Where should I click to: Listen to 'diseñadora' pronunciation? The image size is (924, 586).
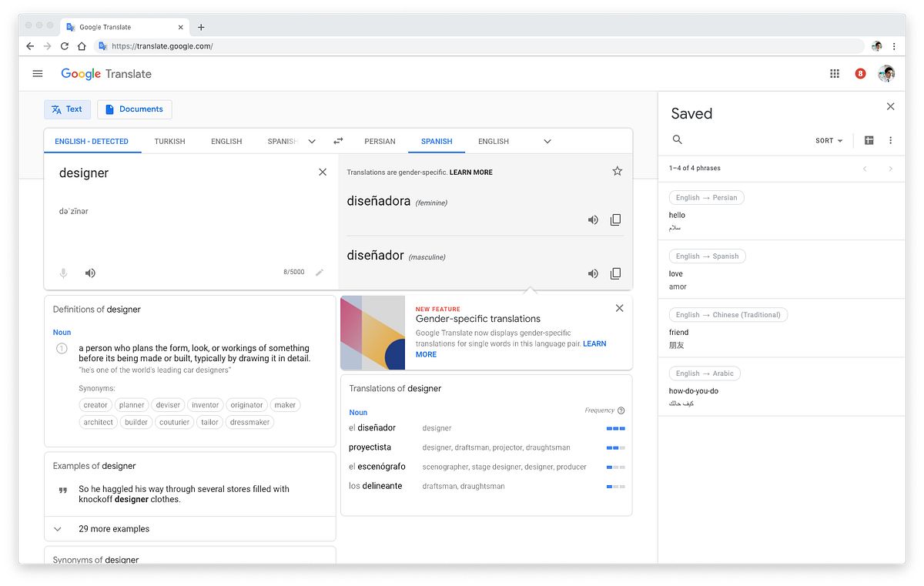593,219
